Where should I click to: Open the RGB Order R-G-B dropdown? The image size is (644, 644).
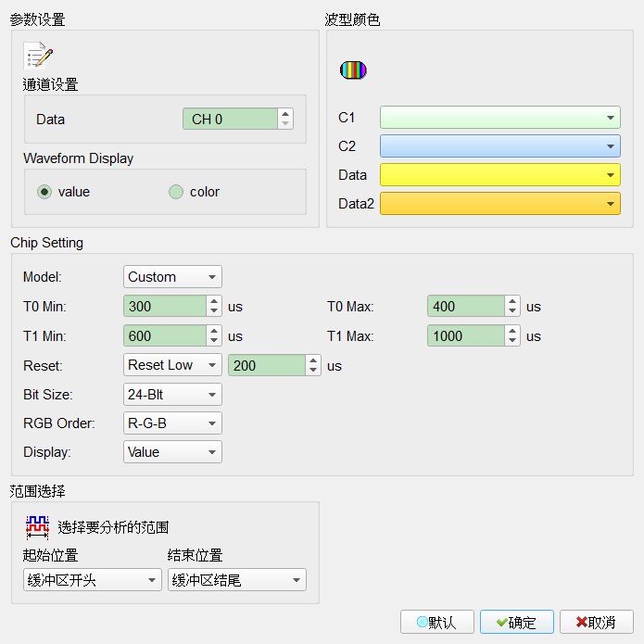click(x=172, y=423)
